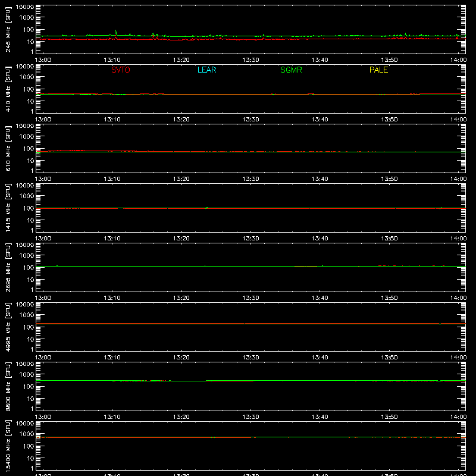This screenshot has height=476, width=476.
Task: Click the cyan LEAR station label
Action: tap(206, 70)
